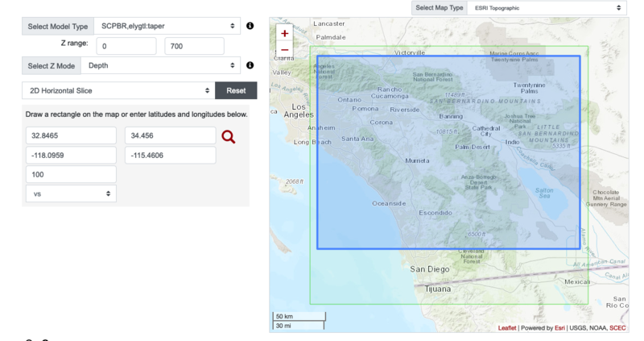Zoom out on the map
This screenshot has height=341, width=644.
click(x=285, y=50)
